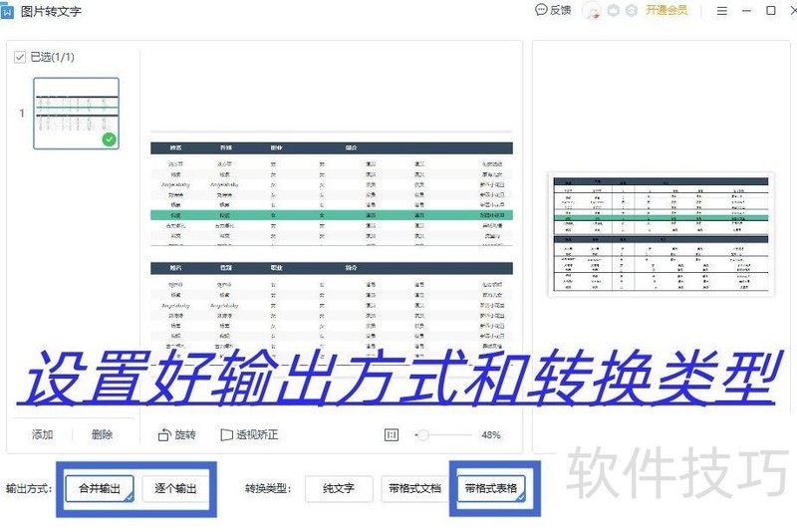Open the 反馈 feedback option
Image resolution: width=797 pixels, height=532 pixels.
pyautogui.click(x=553, y=10)
